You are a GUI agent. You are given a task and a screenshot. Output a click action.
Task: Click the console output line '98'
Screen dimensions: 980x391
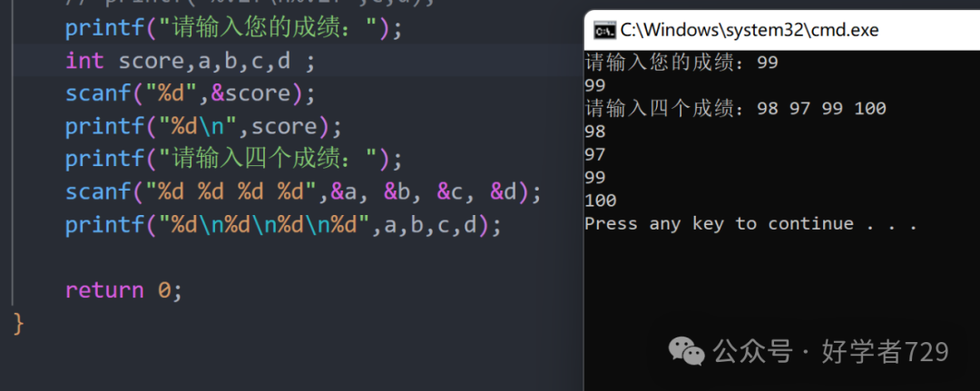point(595,132)
